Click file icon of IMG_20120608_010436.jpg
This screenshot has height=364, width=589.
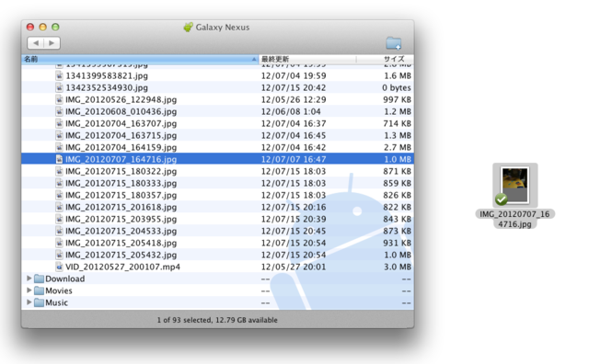(x=59, y=111)
